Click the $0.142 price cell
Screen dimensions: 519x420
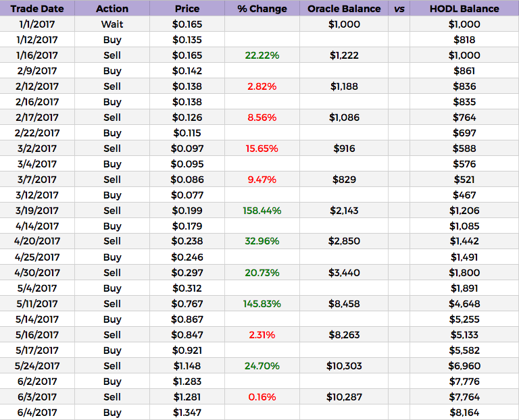point(187,71)
